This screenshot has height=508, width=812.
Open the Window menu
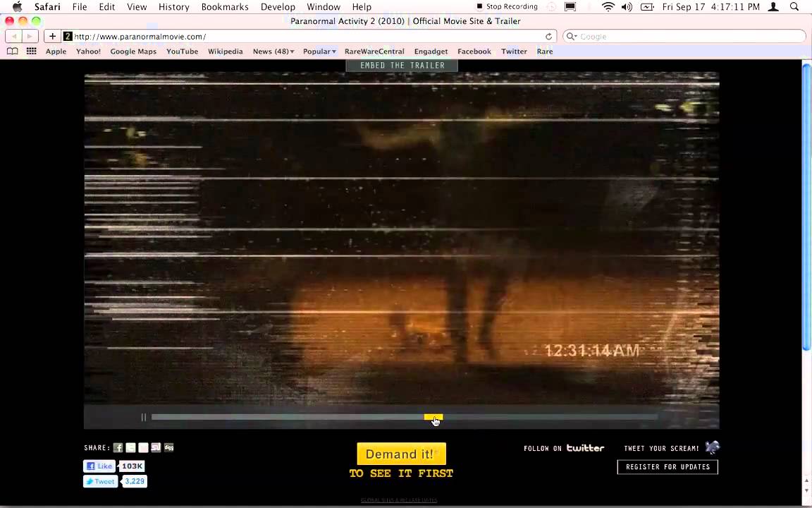click(x=324, y=7)
